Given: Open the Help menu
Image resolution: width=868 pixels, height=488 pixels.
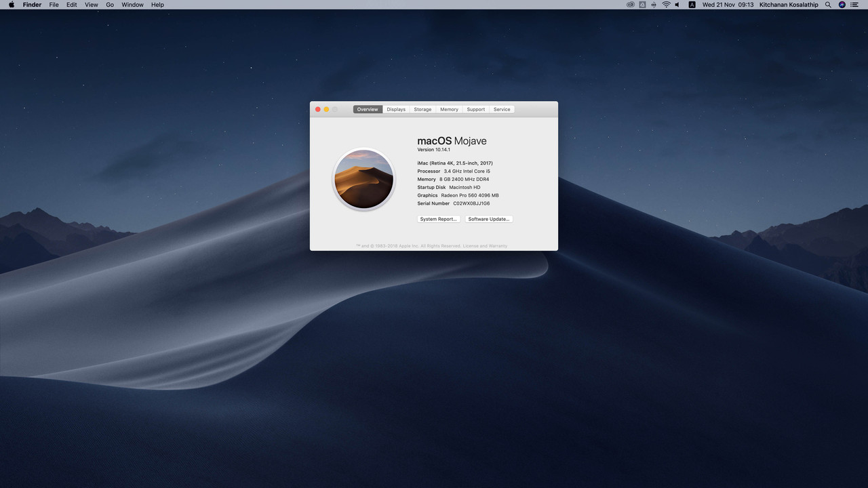Looking at the screenshot, I should (157, 5).
